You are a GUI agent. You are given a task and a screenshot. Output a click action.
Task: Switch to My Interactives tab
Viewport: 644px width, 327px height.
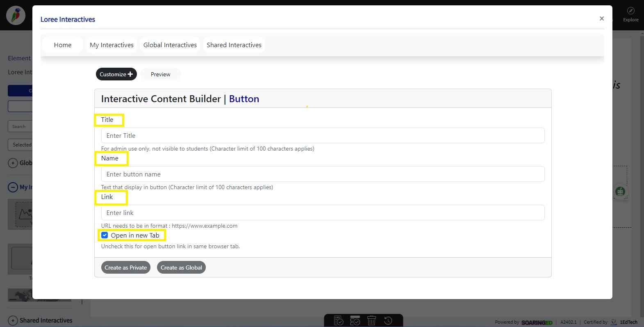112,45
